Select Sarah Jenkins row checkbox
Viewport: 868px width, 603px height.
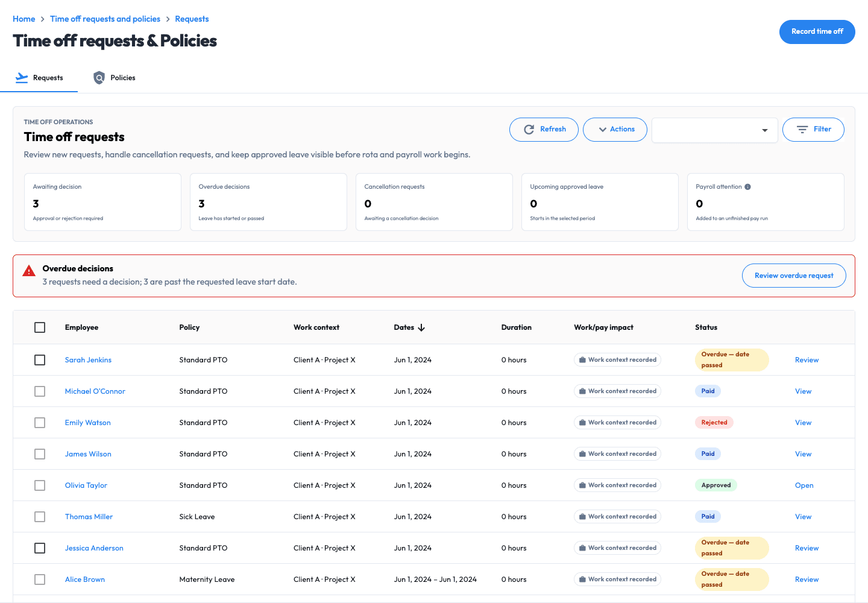point(40,360)
